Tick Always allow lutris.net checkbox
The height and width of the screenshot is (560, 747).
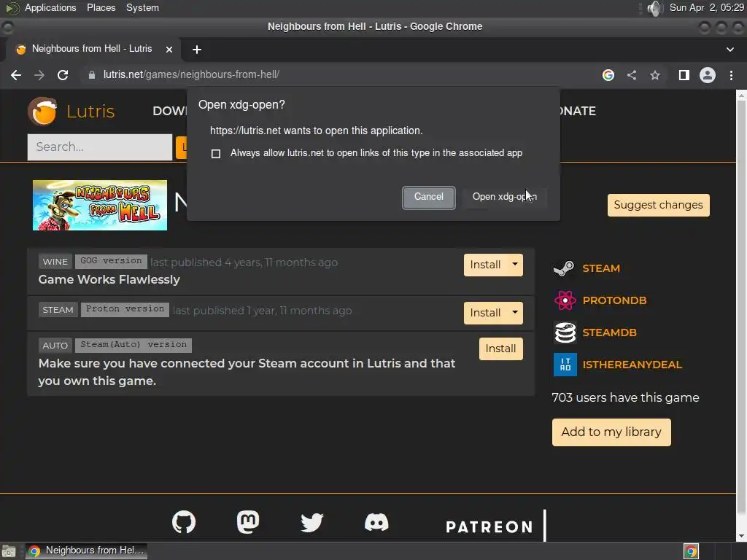[216, 154]
